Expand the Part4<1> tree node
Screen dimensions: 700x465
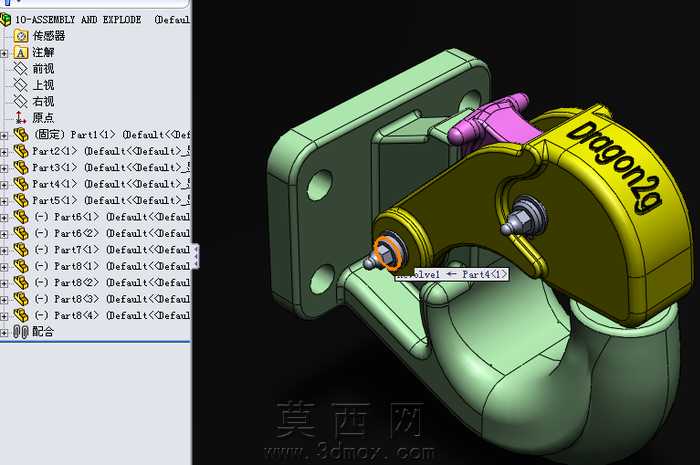coord(4,185)
